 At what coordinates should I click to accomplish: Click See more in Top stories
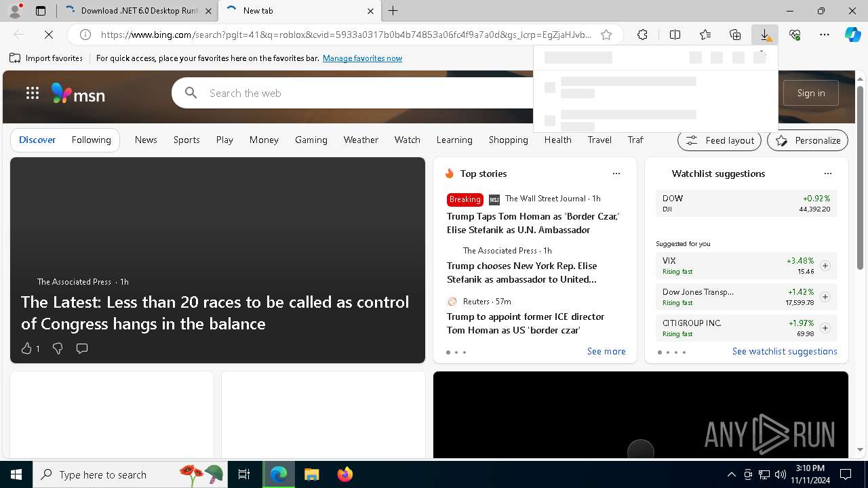point(606,352)
